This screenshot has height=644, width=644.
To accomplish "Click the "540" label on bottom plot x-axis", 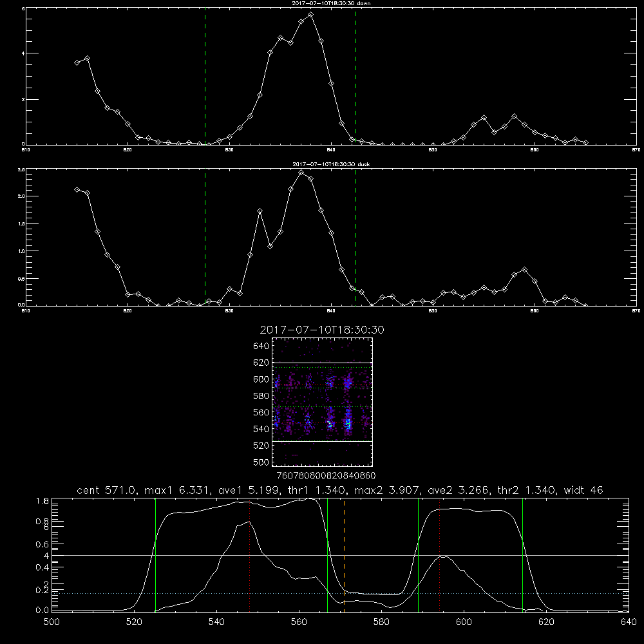I will pyautogui.click(x=216, y=622).
